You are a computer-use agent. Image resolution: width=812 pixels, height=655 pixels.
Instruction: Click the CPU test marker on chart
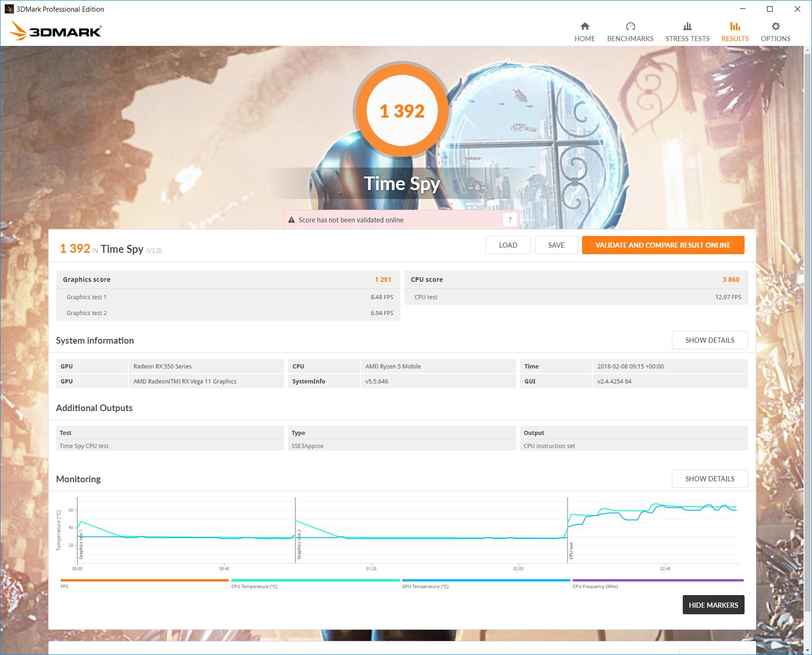click(x=571, y=551)
